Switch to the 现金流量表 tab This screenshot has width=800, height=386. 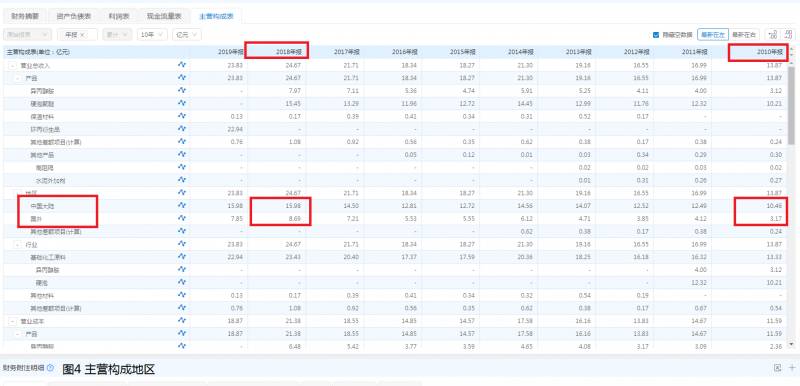(x=164, y=16)
